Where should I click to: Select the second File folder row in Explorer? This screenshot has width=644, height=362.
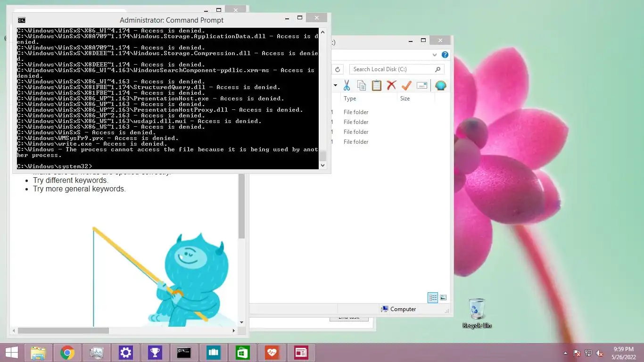(356, 122)
